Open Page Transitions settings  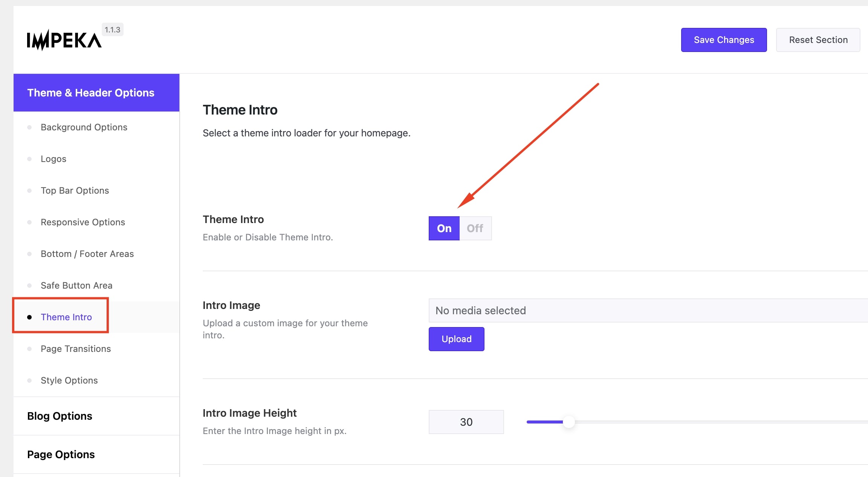(x=76, y=349)
